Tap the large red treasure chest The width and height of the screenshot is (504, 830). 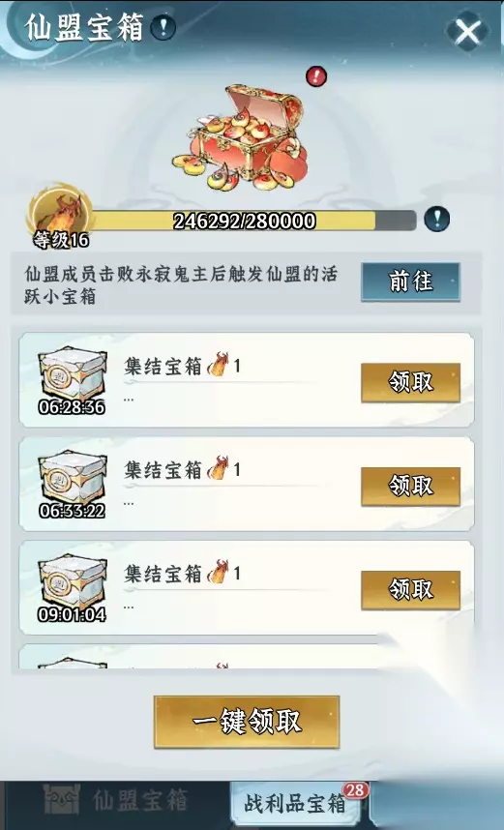[x=241, y=137]
